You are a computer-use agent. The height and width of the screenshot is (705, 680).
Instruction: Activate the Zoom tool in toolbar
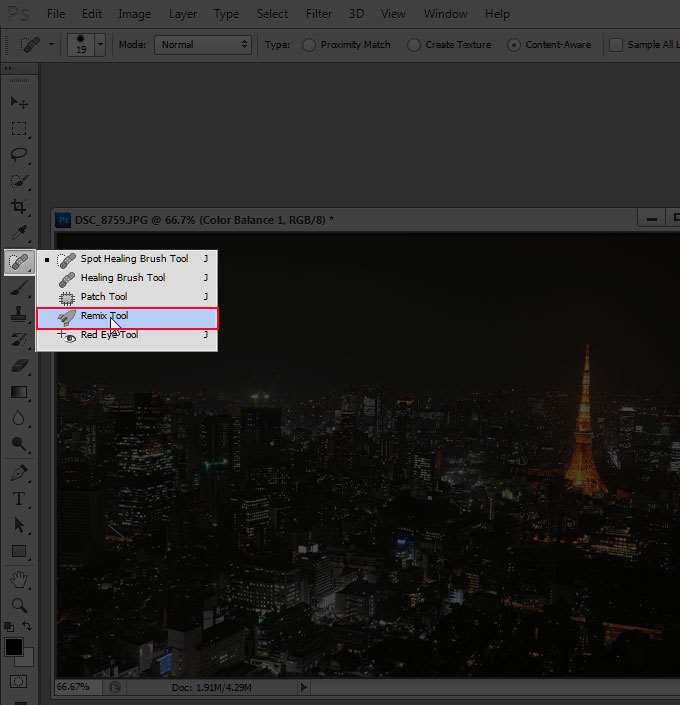pos(19,605)
